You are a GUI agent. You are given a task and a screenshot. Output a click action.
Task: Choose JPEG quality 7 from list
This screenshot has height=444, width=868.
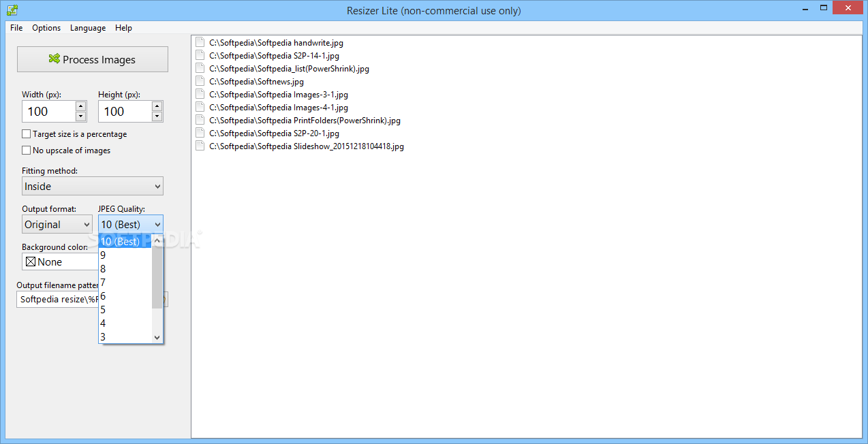pos(125,282)
